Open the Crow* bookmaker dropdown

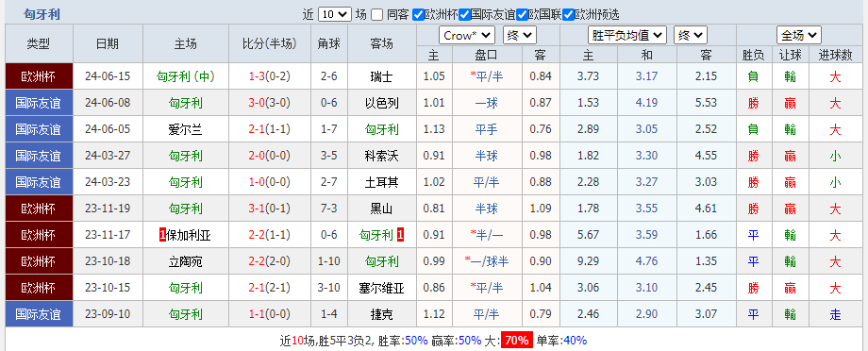[x=467, y=36]
